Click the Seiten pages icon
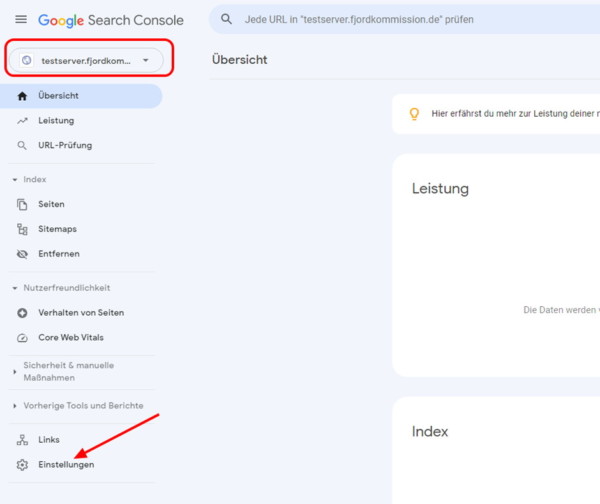This screenshot has width=600, height=504. [x=22, y=204]
